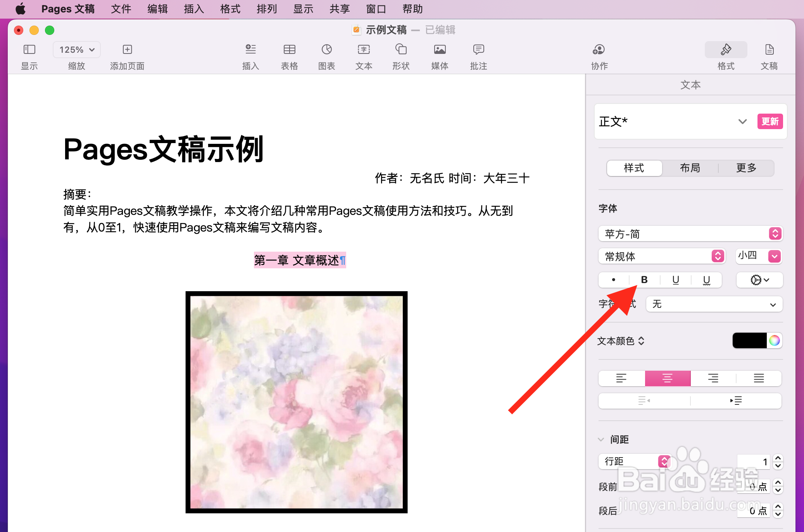Align text right

coord(713,378)
